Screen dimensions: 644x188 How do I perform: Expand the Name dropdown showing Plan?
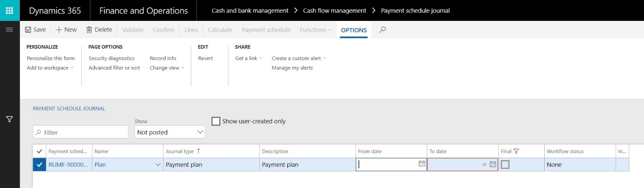[x=157, y=165]
